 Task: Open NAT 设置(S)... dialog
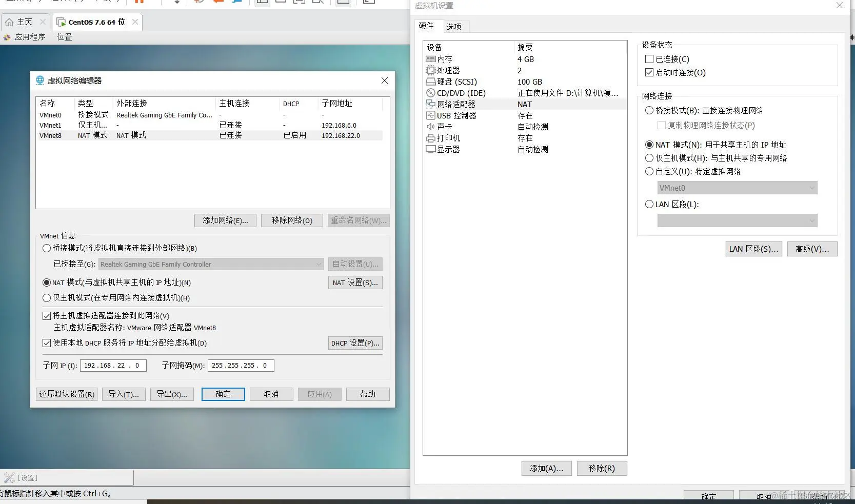pyautogui.click(x=355, y=283)
